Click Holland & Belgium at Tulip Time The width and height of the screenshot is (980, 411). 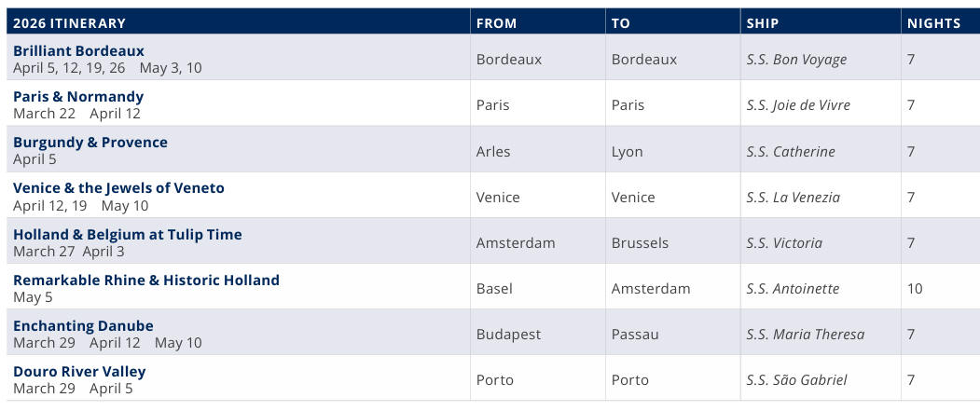coord(128,235)
